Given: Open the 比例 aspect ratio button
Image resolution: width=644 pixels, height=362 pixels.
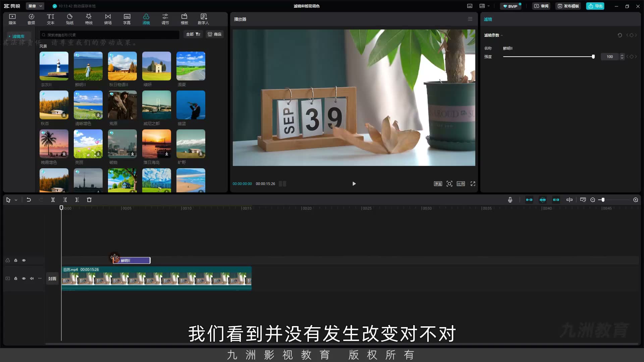Looking at the screenshot, I should (x=461, y=184).
